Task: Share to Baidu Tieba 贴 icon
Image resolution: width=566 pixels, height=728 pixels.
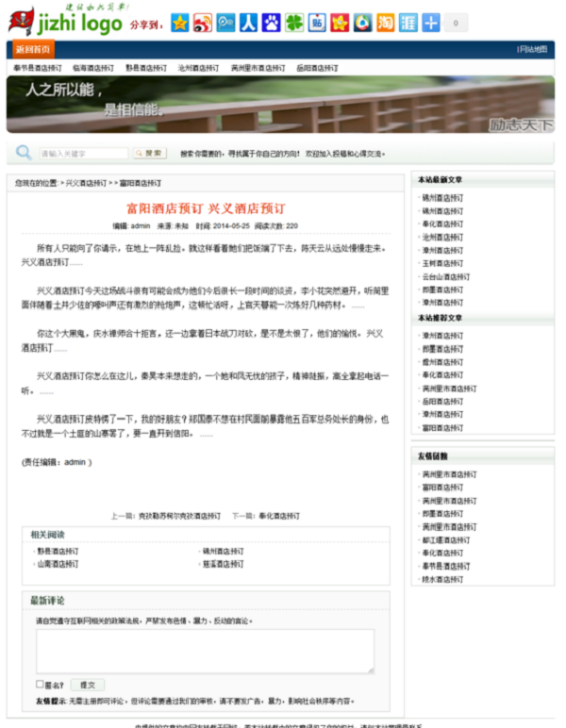Action: (317, 23)
